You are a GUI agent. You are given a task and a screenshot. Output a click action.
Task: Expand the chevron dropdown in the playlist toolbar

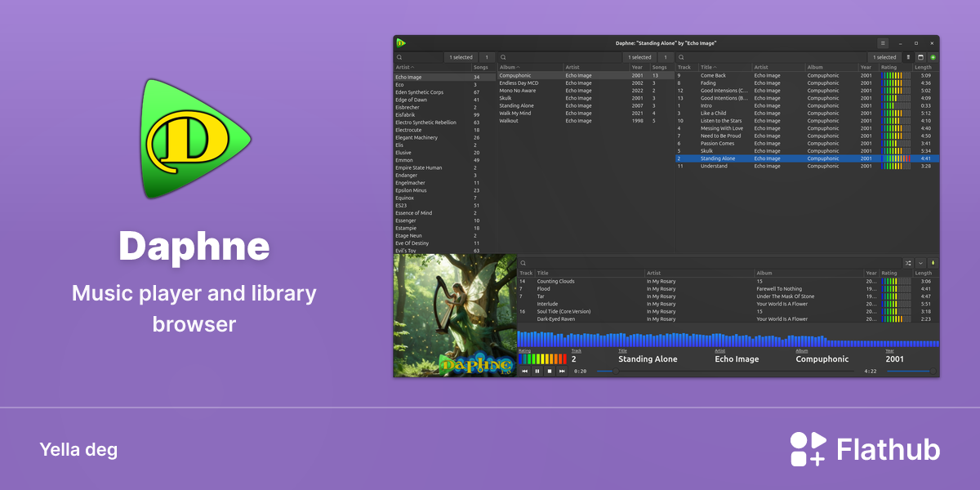pos(921,263)
